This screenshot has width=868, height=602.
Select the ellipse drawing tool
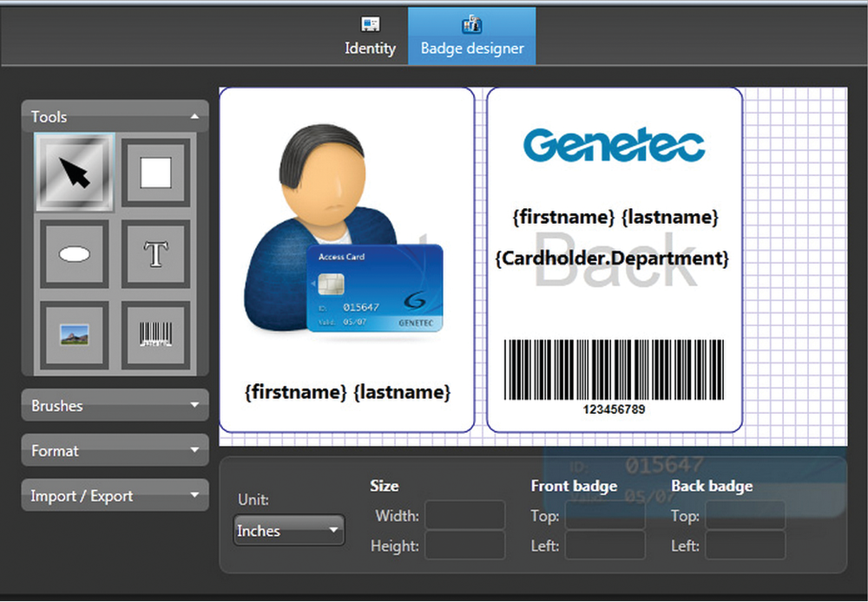click(74, 253)
